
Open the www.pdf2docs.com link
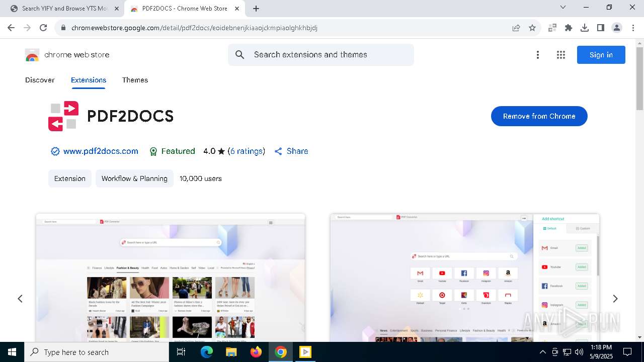click(101, 151)
